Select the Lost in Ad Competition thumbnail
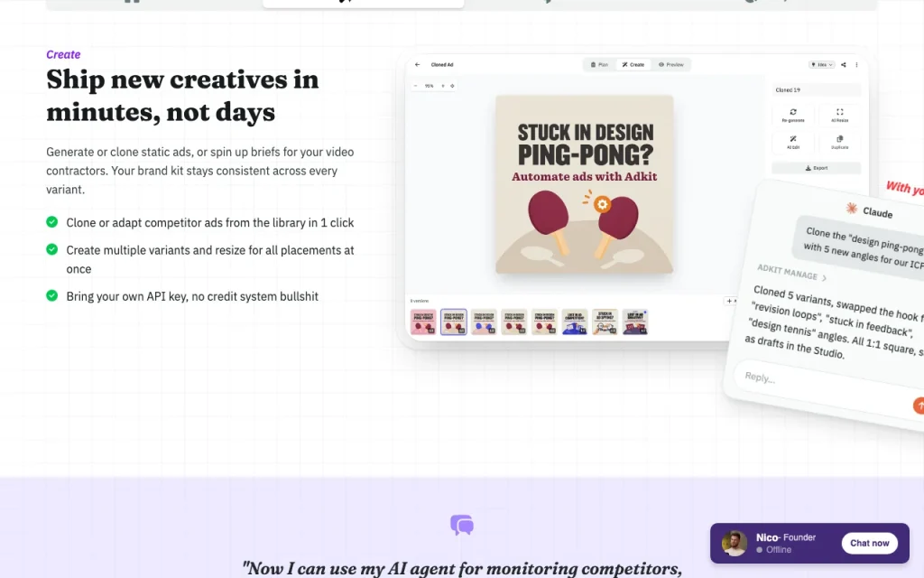This screenshot has height=578, width=924. click(575, 322)
